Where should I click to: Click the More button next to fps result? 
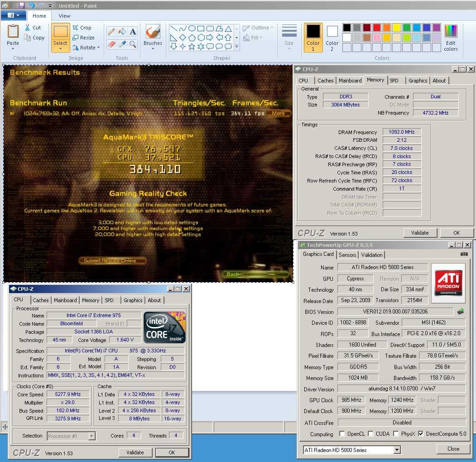point(279,113)
